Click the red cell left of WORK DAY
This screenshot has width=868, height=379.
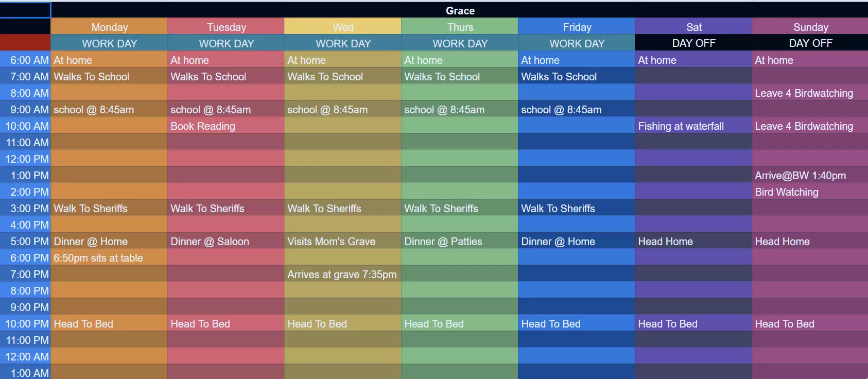pyautogui.click(x=25, y=43)
